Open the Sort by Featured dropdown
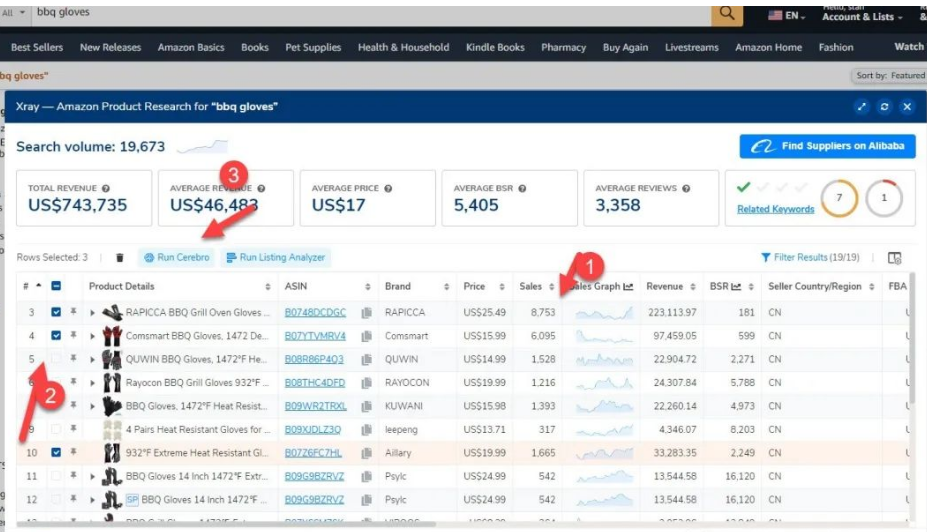927x532 pixels. coord(889,76)
